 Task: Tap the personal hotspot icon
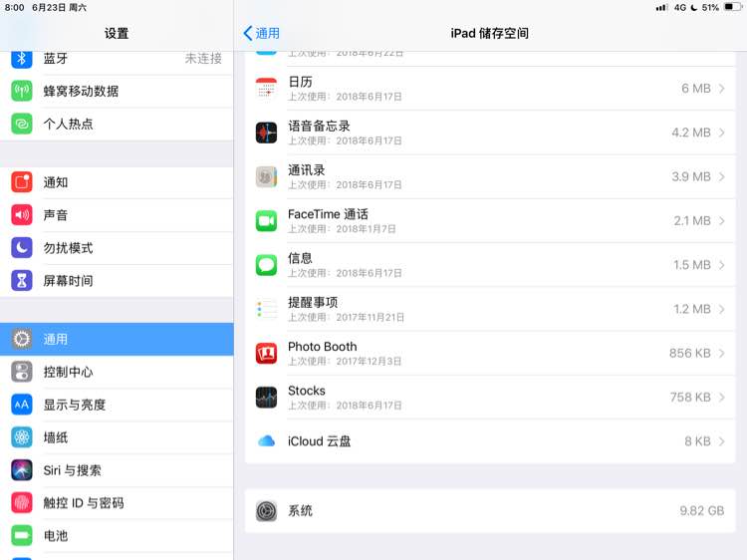click(x=22, y=124)
